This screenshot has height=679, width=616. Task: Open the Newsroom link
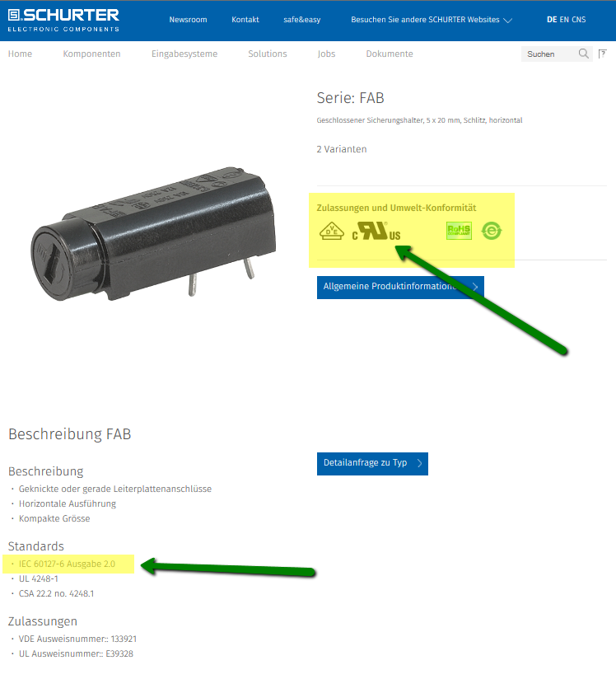tap(188, 20)
